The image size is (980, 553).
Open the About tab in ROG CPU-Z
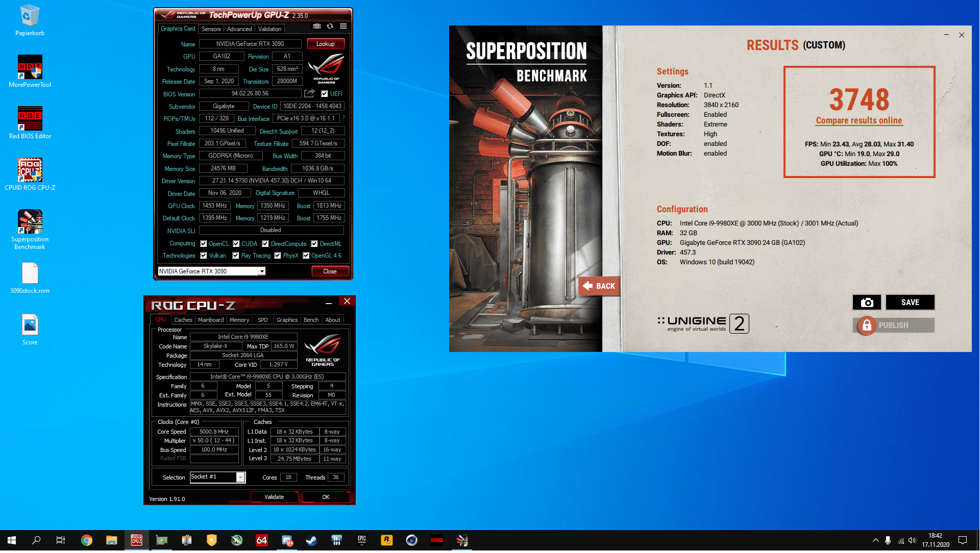click(333, 320)
